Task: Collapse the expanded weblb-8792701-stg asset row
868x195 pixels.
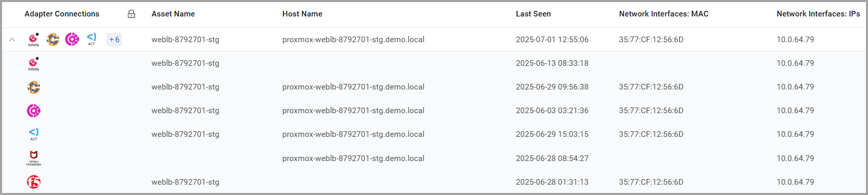Action: click(x=12, y=40)
